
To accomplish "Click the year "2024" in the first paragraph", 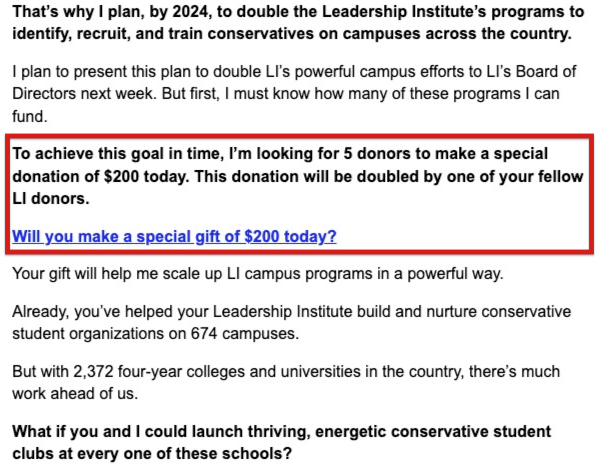I will (195, 12).
